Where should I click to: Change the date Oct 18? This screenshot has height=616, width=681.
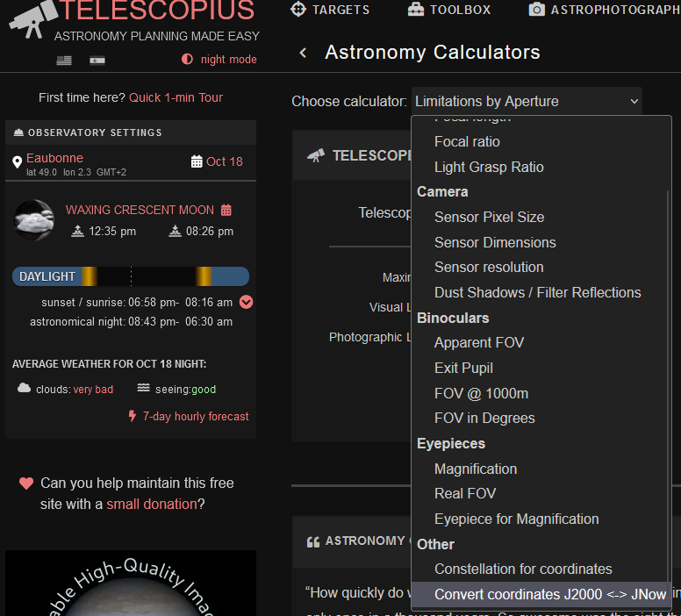pyautogui.click(x=225, y=161)
